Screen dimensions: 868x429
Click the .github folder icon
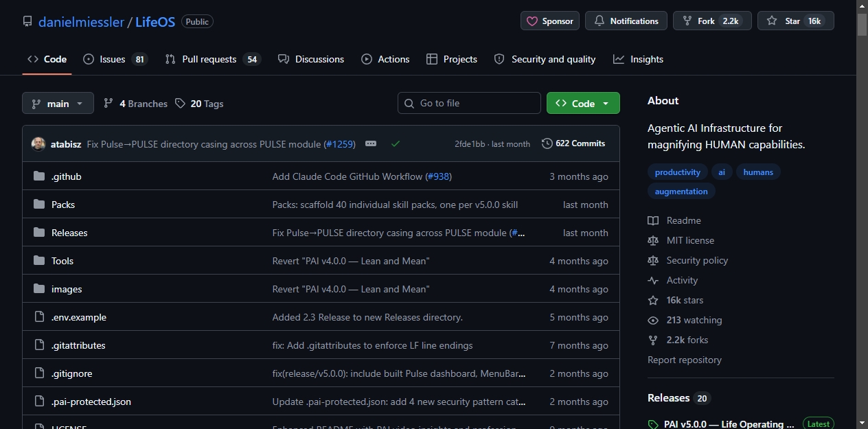click(39, 176)
